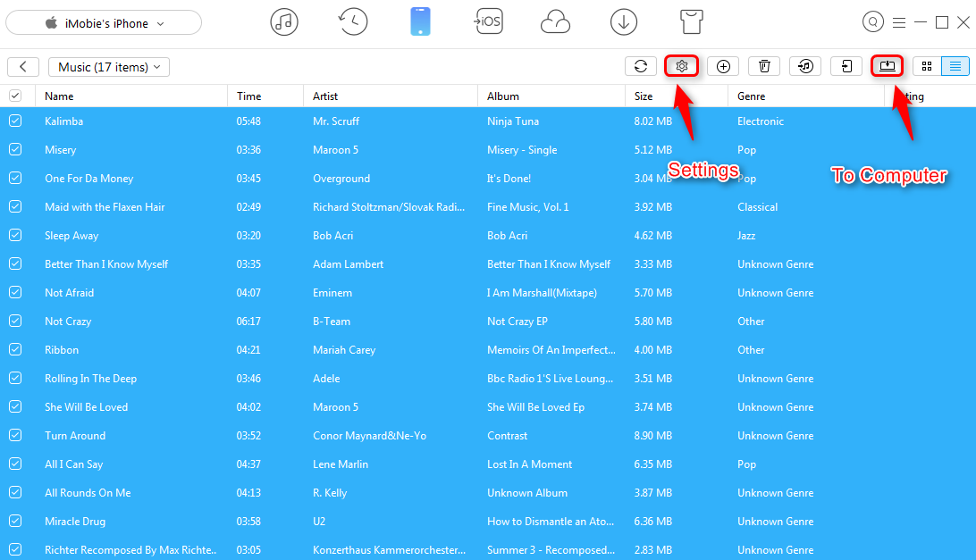Click artist Mariah Carey
The image size is (976, 560).
pyautogui.click(x=344, y=350)
